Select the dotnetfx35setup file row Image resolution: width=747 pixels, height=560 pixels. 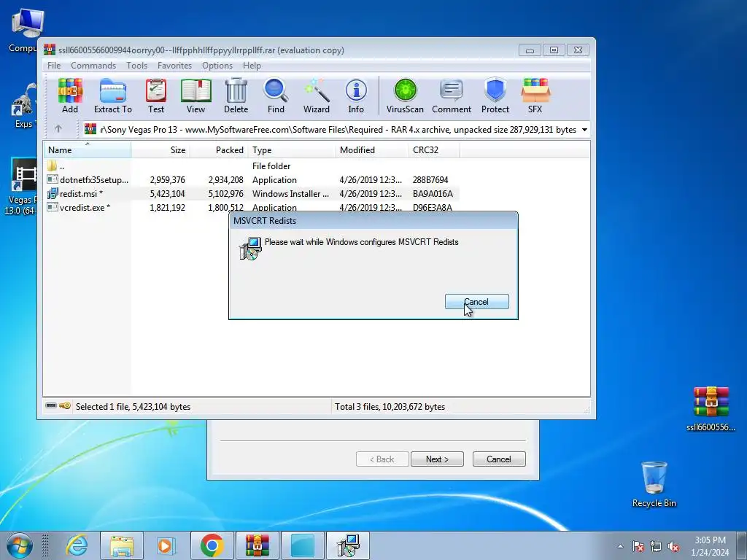tap(252, 179)
